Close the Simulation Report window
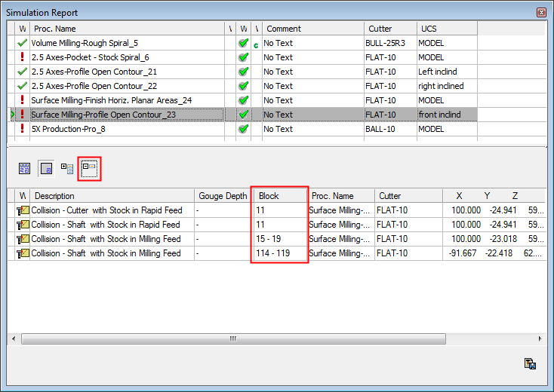This screenshot has height=392, width=554. click(x=541, y=12)
